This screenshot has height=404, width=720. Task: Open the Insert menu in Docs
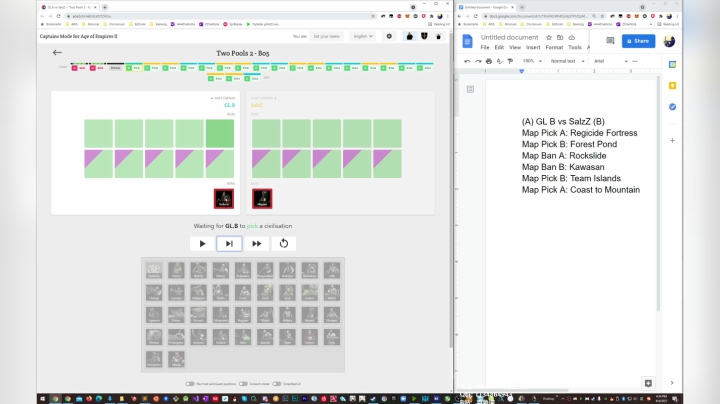click(x=533, y=47)
